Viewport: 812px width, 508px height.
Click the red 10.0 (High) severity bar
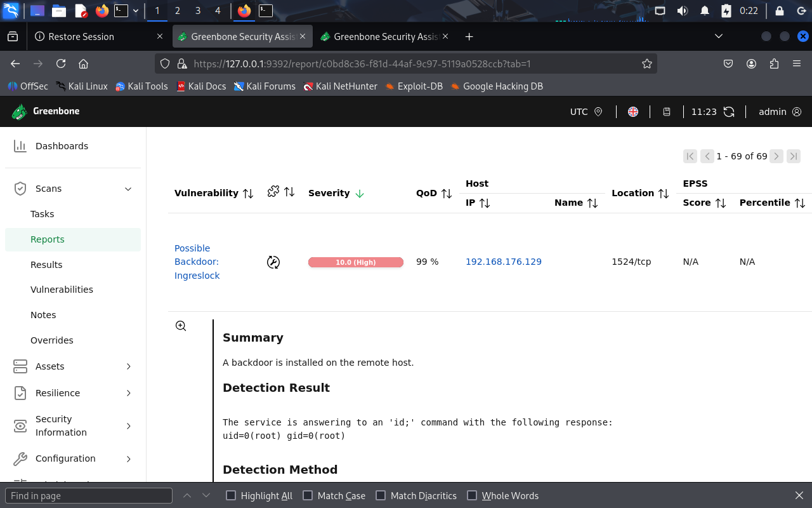coord(355,261)
